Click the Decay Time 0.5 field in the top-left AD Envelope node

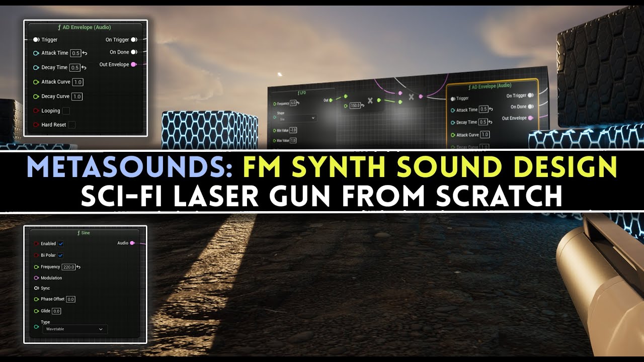(75, 67)
